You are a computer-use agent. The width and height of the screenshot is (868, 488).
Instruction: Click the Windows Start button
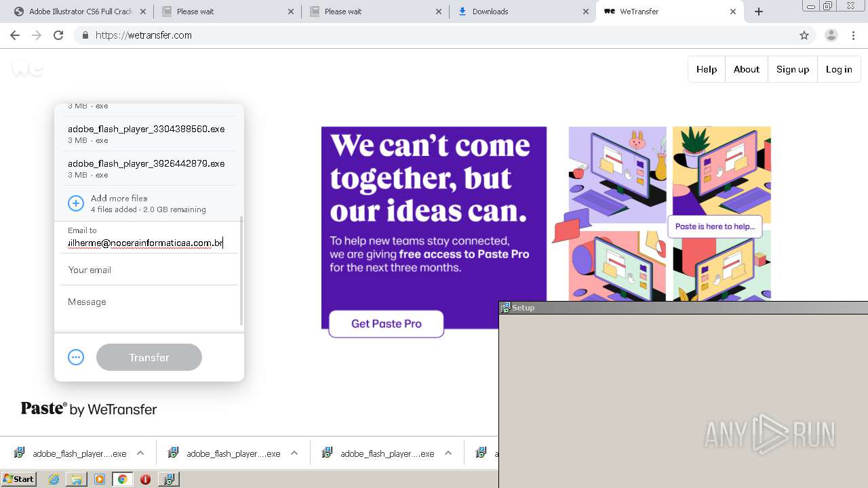[x=19, y=479]
